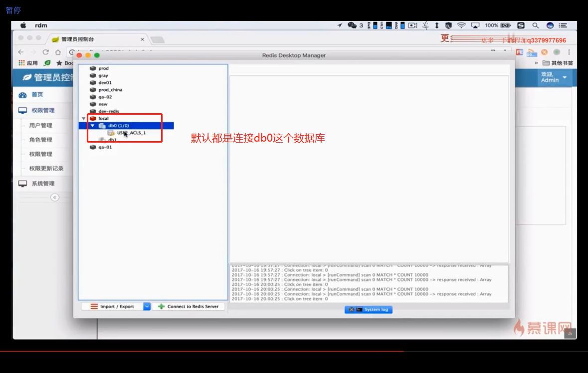Open the 其他书签 bookmarks folder
588x373 pixels.
[x=558, y=63]
